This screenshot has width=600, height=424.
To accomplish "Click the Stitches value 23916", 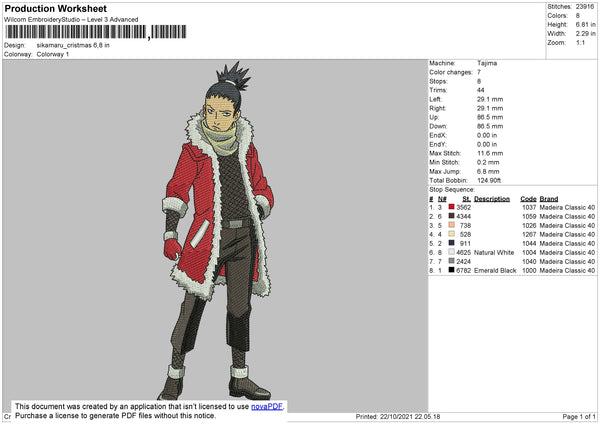I will pyautogui.click(x=585, y=7).
